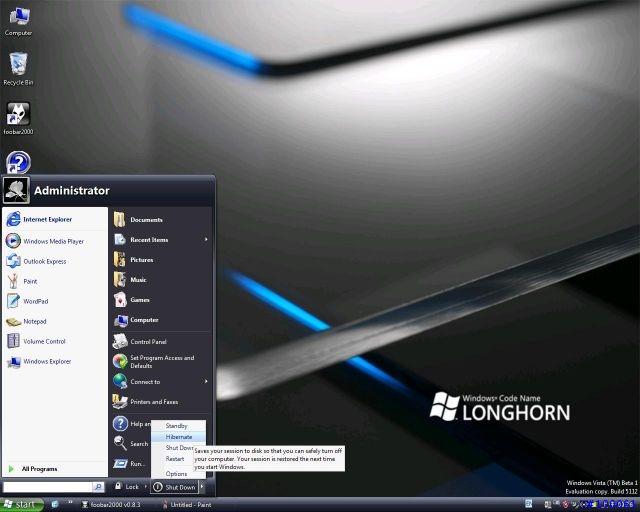Switch to foobar2000 v0.8.3 taskbar button
This screenshot has width=640, height=512.
coord(111,505)
